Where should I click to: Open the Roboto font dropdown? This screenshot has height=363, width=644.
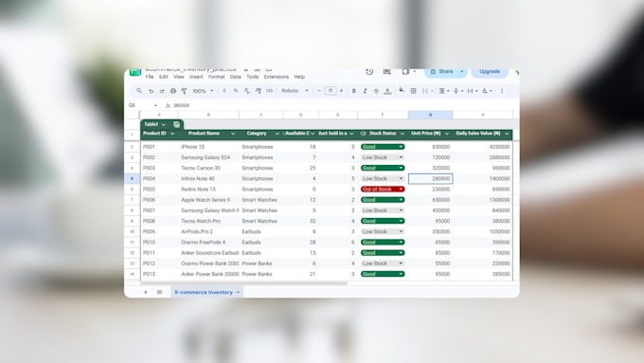click(295, 91)
